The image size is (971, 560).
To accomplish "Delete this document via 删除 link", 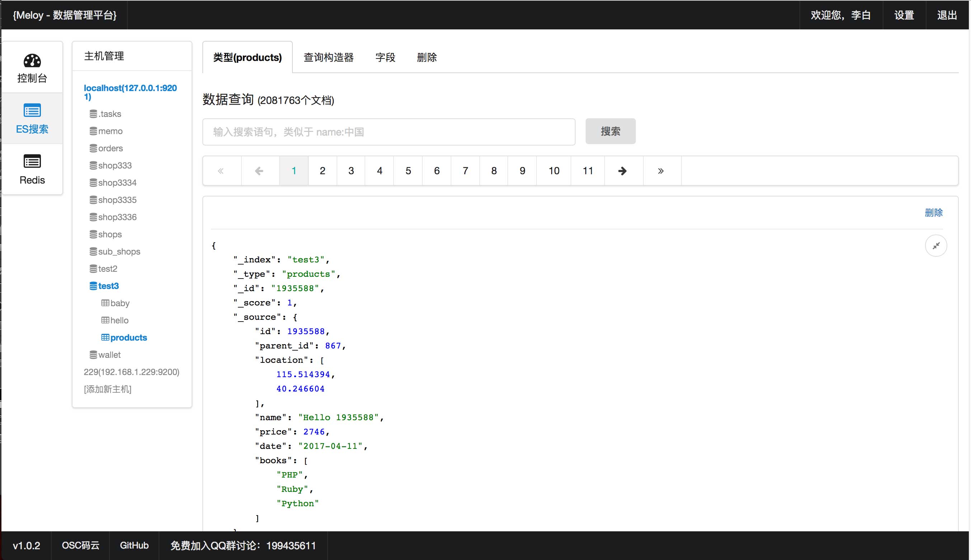I will (x=934, y=213).
